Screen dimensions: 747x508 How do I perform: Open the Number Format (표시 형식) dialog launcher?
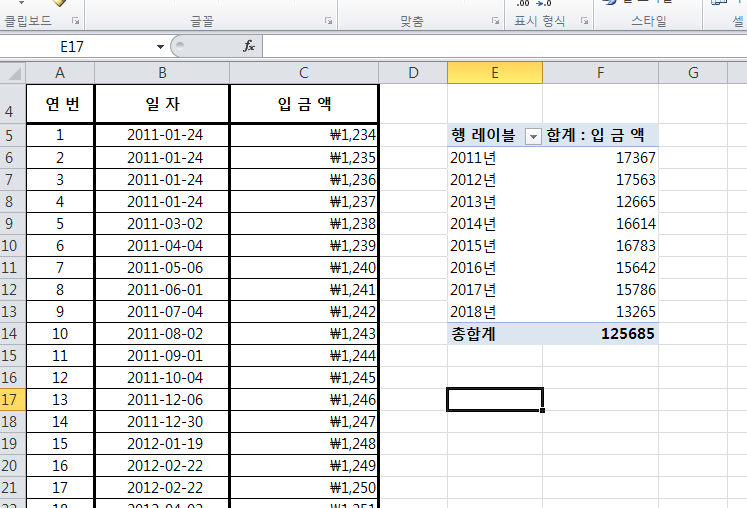tap(584, 21)
